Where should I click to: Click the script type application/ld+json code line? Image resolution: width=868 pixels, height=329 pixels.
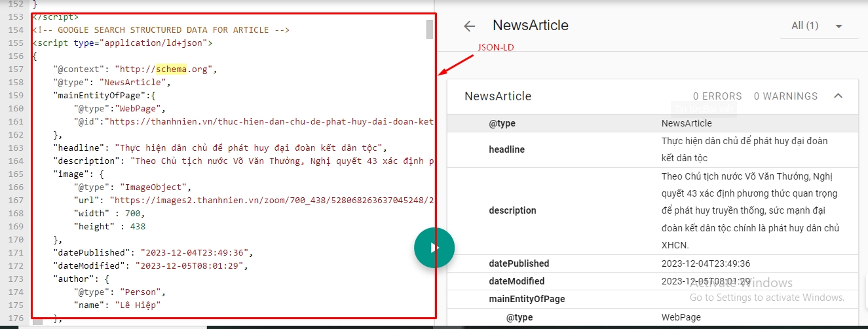coord(122,43)
